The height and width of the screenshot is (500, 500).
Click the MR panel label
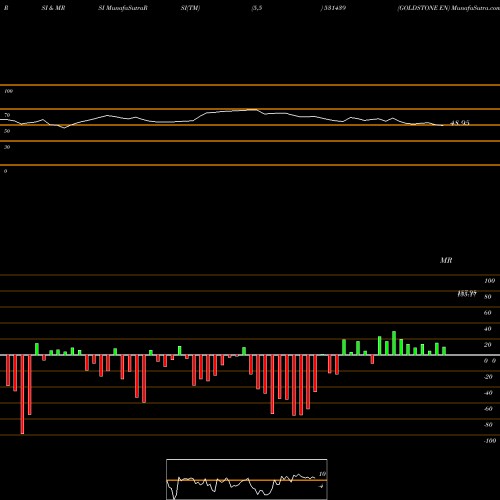tap(446, 260)
